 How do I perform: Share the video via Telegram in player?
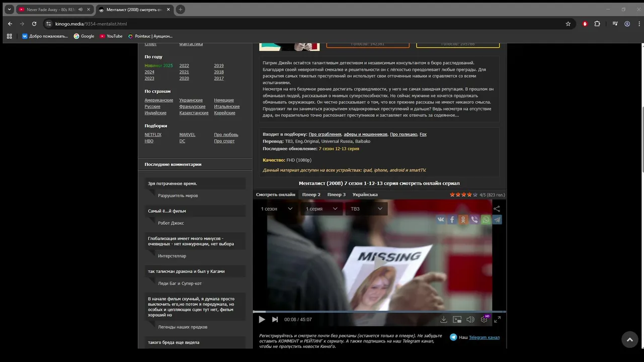(x=497, y=220)
